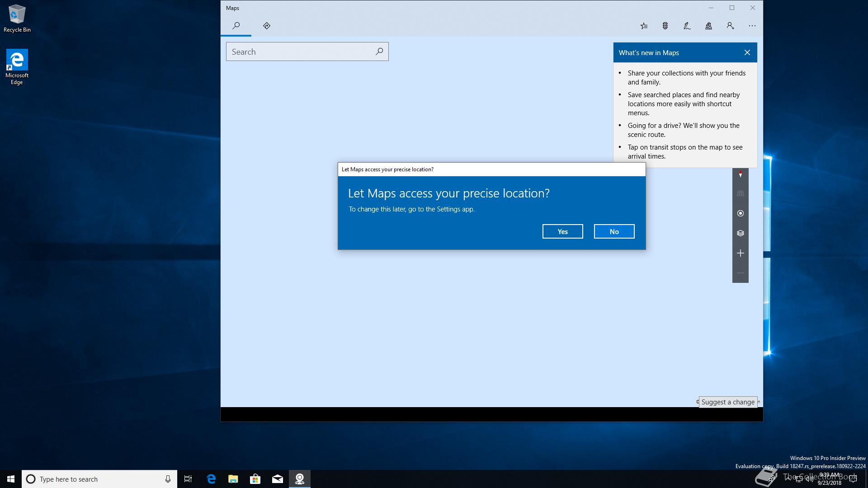Expand the Map views layers button

(740, 233)
